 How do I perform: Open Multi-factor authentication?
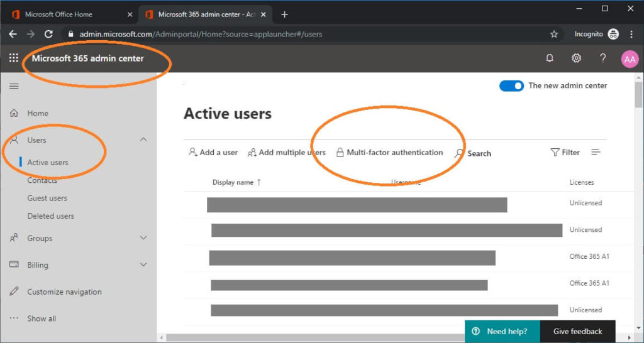coord(389,152)
